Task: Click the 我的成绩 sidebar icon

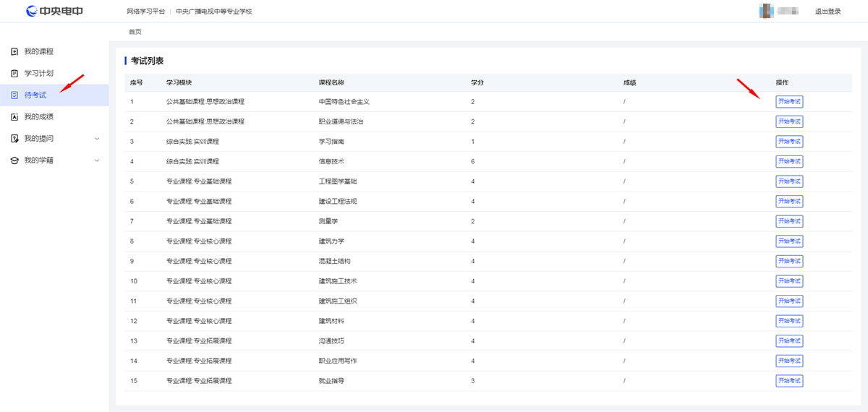Action: [14, 116]
